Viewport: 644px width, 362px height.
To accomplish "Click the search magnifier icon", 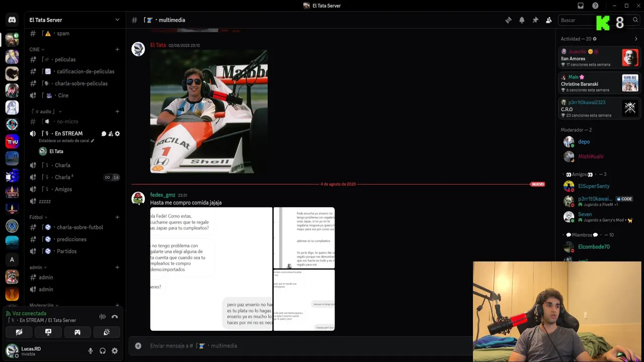I will (x=635, y=20).
